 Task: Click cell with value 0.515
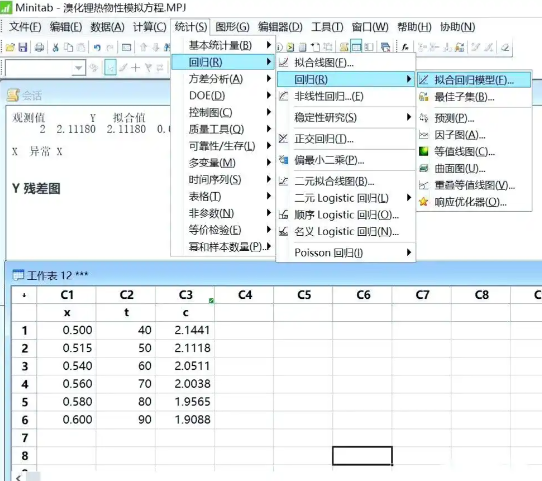pos(67,348)
